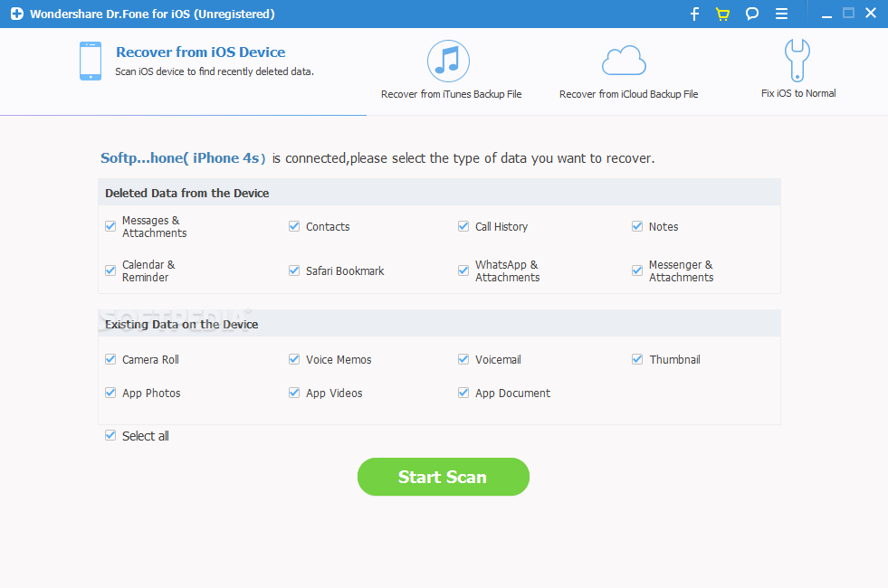Uncheck WhatsApp & Attachments checkbox

pyautogui.click(x=463, y=270)
